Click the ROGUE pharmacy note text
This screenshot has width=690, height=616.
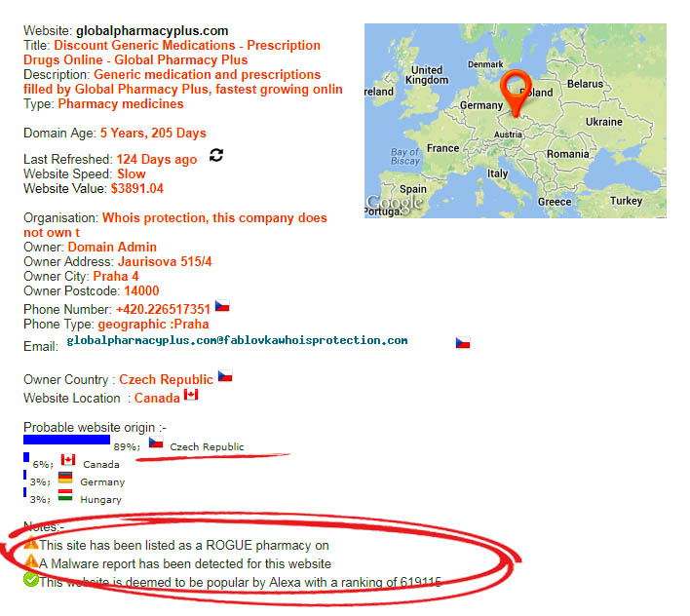[184, 546]
